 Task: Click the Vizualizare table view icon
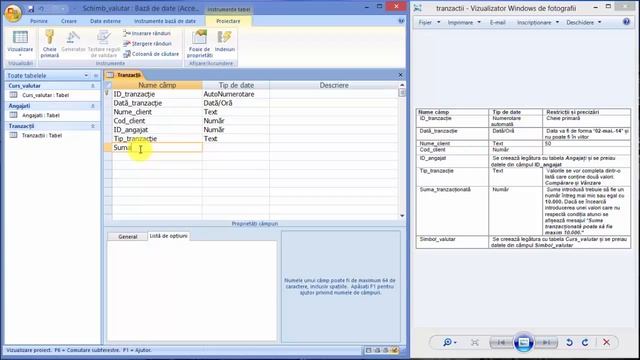pos(20,39)
